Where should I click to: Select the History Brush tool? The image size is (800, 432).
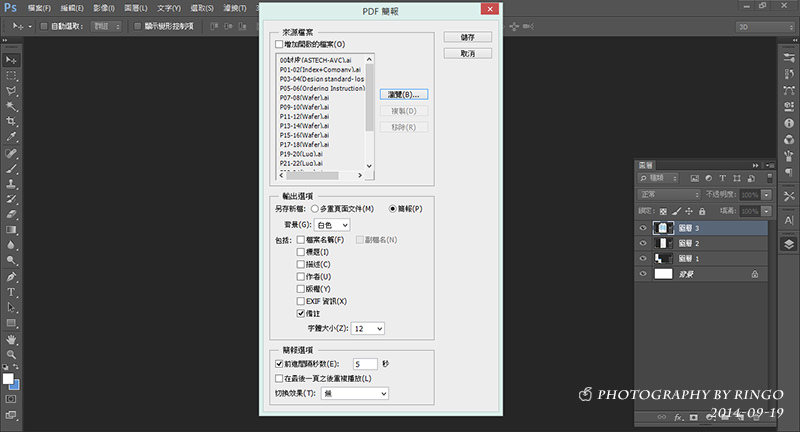pos(11,199)
